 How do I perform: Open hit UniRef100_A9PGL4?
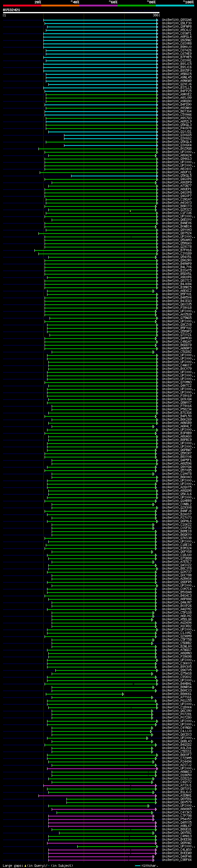(x=177, y=37)
